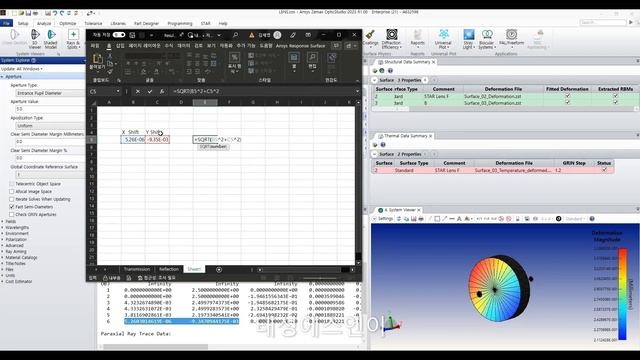Open the Programming ribbon tab
The image size is (640, 360).
pos(180,24)
